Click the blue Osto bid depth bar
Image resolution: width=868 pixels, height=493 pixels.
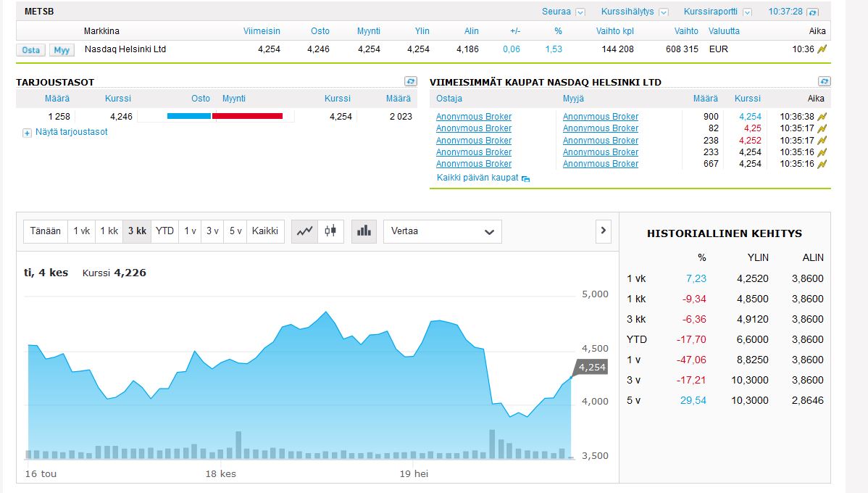pyautogui.click(x=189, y=116)
